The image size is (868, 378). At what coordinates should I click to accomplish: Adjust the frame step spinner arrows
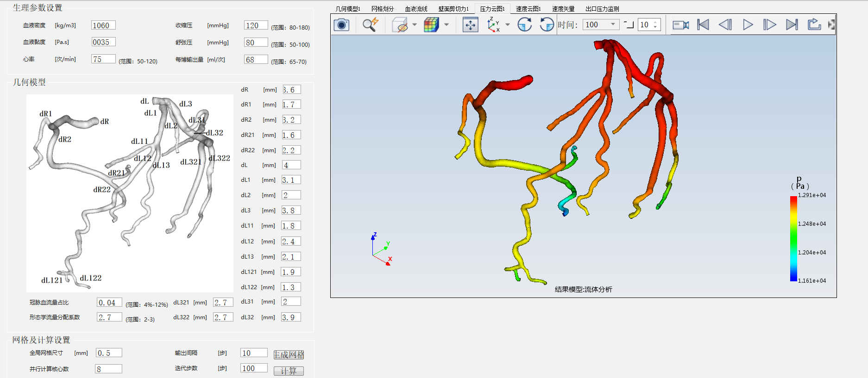point(655,25)
